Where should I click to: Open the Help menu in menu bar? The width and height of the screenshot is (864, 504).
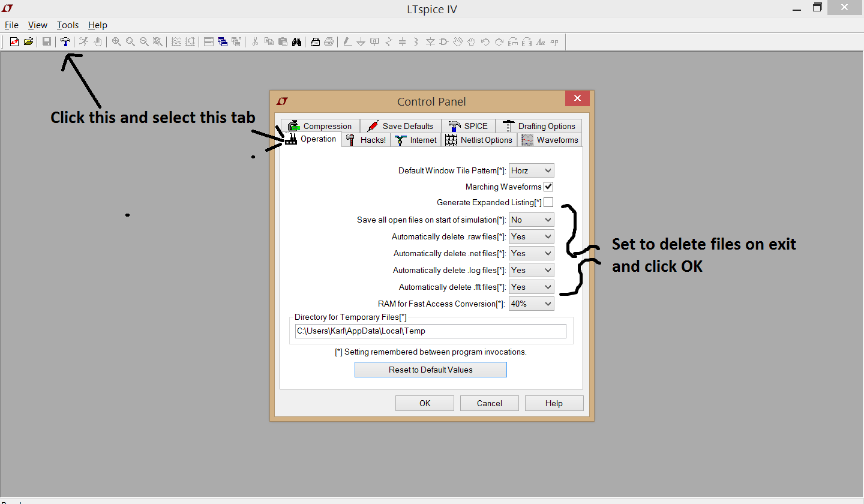[98, 25]
